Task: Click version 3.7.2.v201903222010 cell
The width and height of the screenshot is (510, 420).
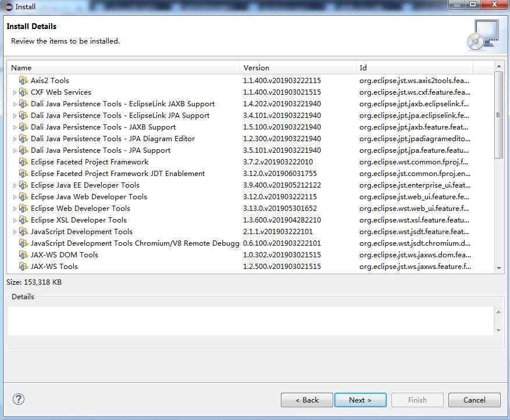Action: click(278, 161)
